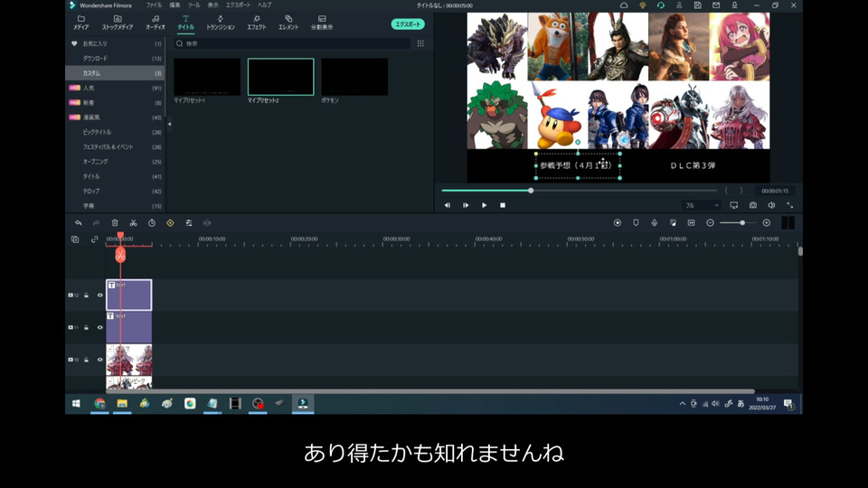Select the フェスティバル&イベント category
868x488 pixels.
[x=115, y=146]
